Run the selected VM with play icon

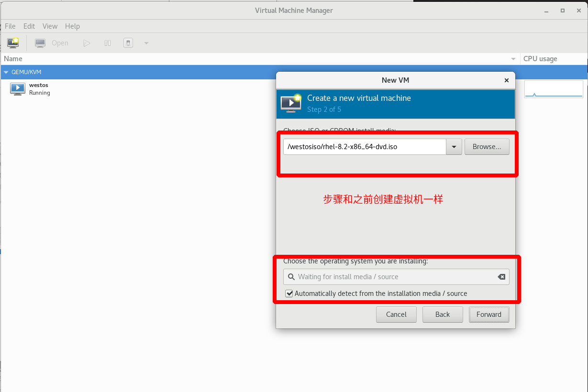[x=87, y=43]
